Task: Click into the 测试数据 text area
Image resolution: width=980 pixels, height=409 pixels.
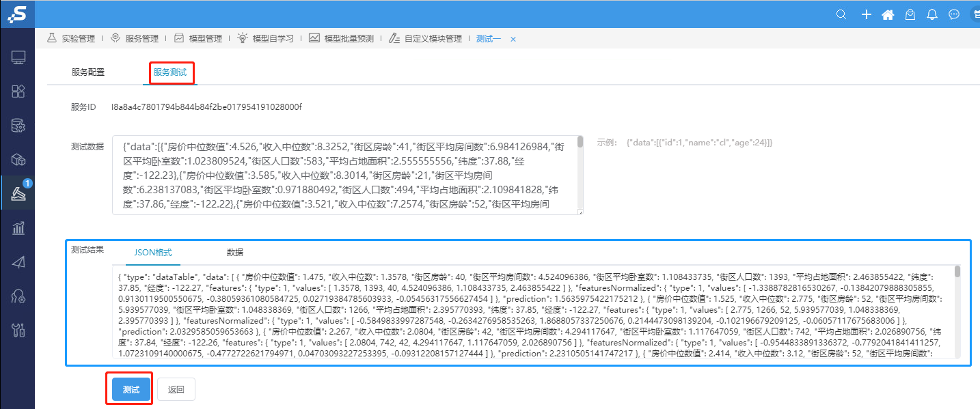Action: pos(348,175)
